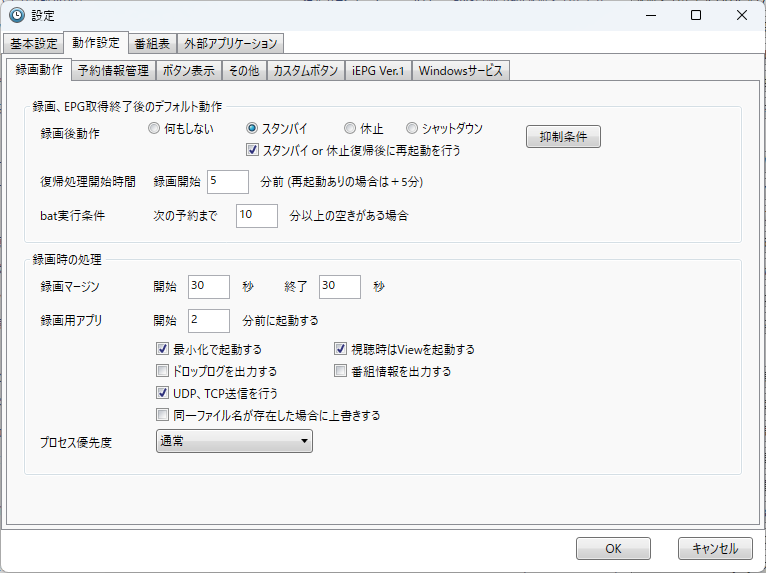The height and width of the screenshot is (573, 766).
Task: Select the 何もしない radio button
Action: 154,128
